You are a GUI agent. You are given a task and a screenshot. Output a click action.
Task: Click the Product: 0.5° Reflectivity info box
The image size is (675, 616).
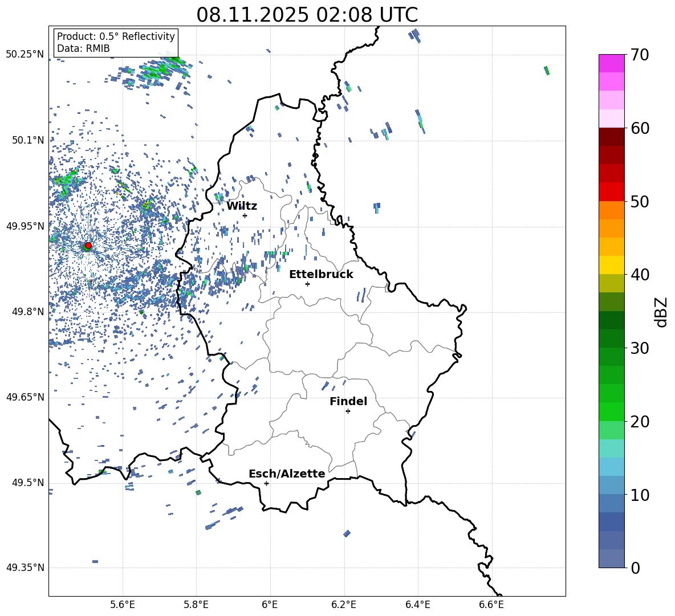[116, 42]
